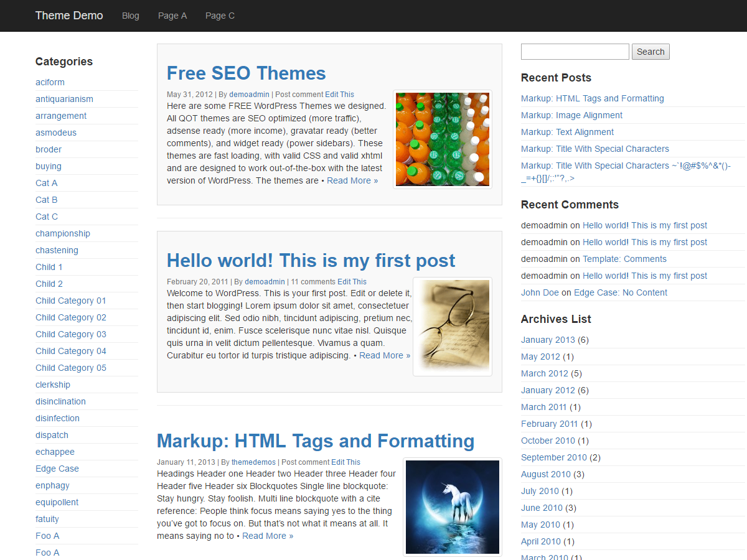Click the unicorn thumbnail image
The image size is (747, 560).
452,507
